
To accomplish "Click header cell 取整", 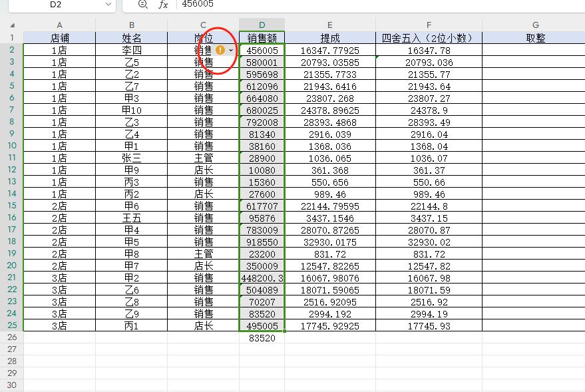I will 535,38.
